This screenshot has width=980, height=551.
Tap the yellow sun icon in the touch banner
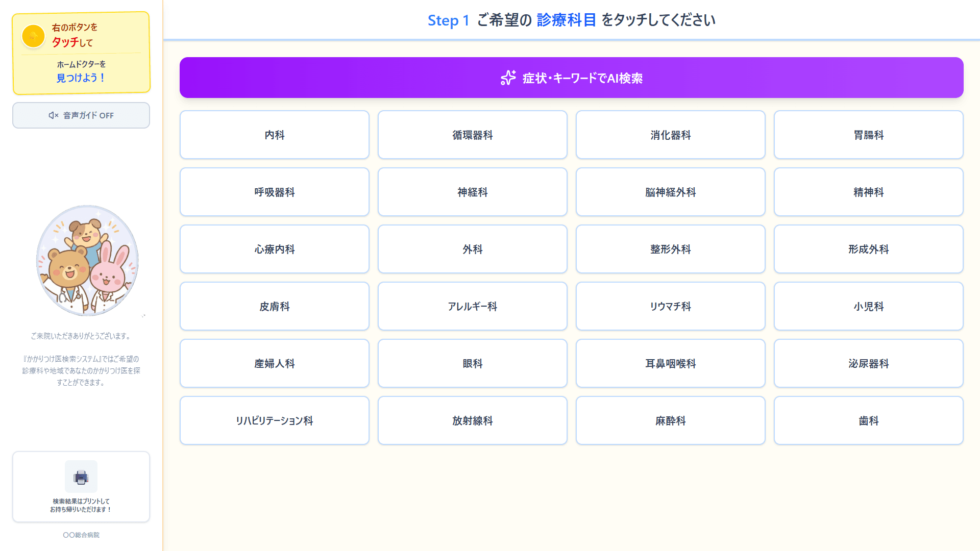(33, 36)
